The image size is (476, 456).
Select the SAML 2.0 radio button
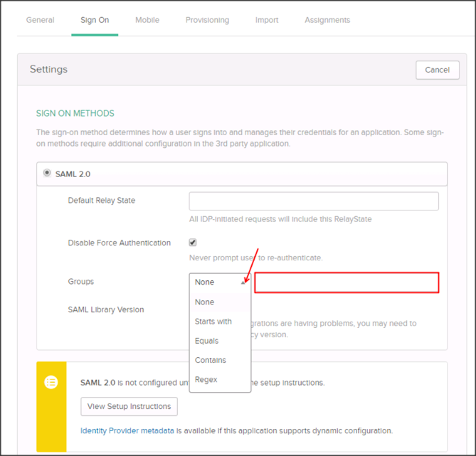click(48, 173)
